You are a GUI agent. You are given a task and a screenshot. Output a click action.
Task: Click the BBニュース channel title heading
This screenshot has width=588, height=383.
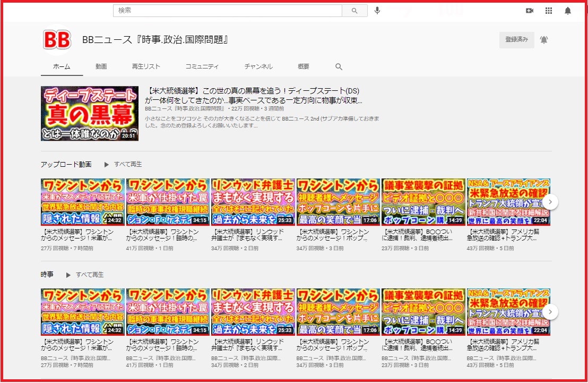155,39
